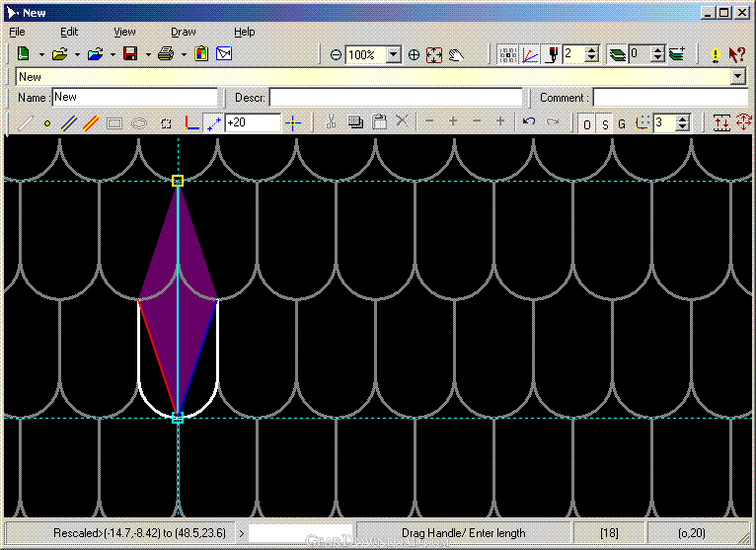
Task: Click the dashed selection box tool
Action: point(166,123)
